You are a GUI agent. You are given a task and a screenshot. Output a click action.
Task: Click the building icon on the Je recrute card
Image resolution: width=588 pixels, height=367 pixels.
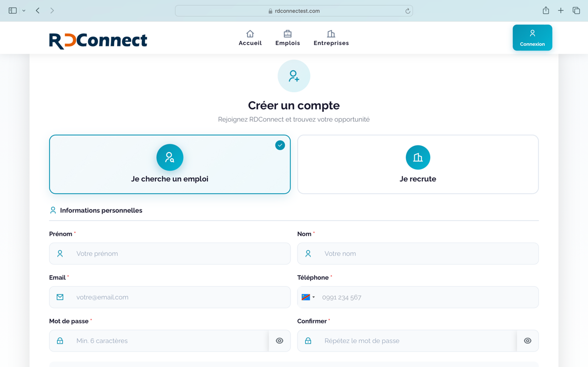coord(418,157)
